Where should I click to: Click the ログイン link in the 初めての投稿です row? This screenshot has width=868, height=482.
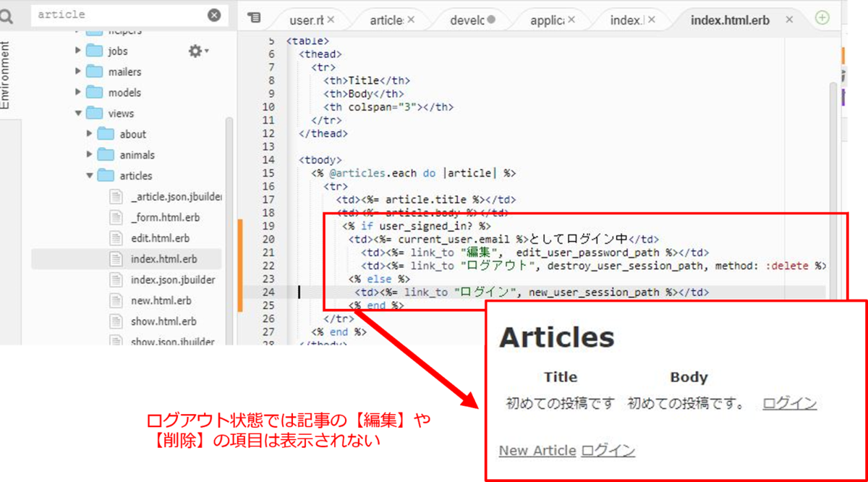tap(790, 404)
